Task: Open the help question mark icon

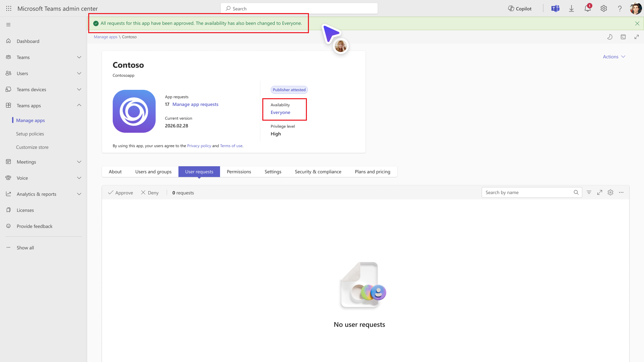Action: (620, 9)
